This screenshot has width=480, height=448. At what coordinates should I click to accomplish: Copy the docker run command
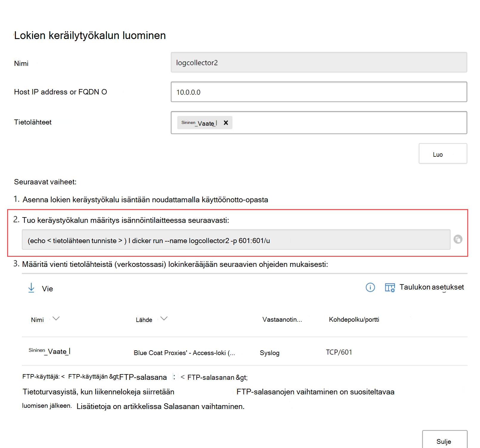point(458,239)
